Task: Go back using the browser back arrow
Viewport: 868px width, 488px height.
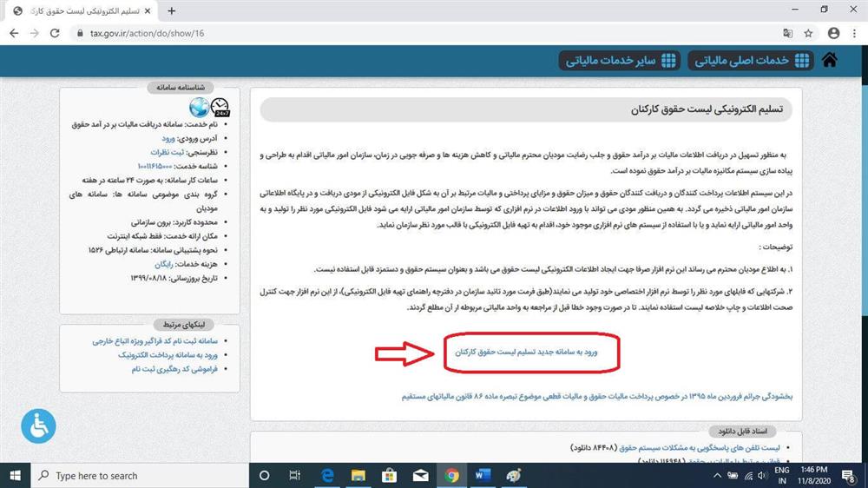Action: (12, 33)
